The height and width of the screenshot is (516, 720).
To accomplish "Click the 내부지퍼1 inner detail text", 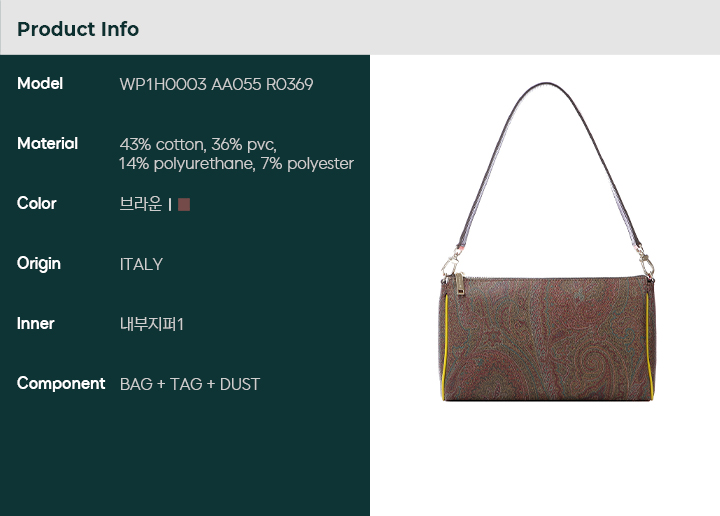I will (152, 324).
